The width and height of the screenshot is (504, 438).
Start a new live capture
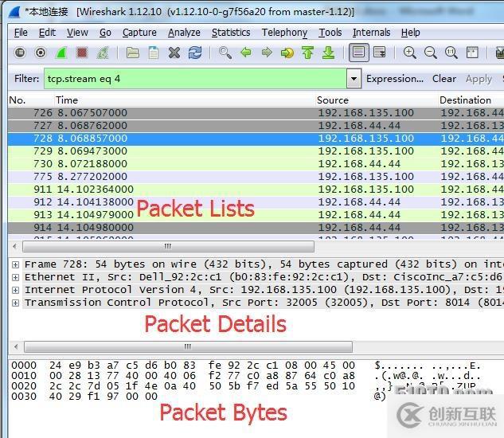pyautogui.click(x=61, y=53)
